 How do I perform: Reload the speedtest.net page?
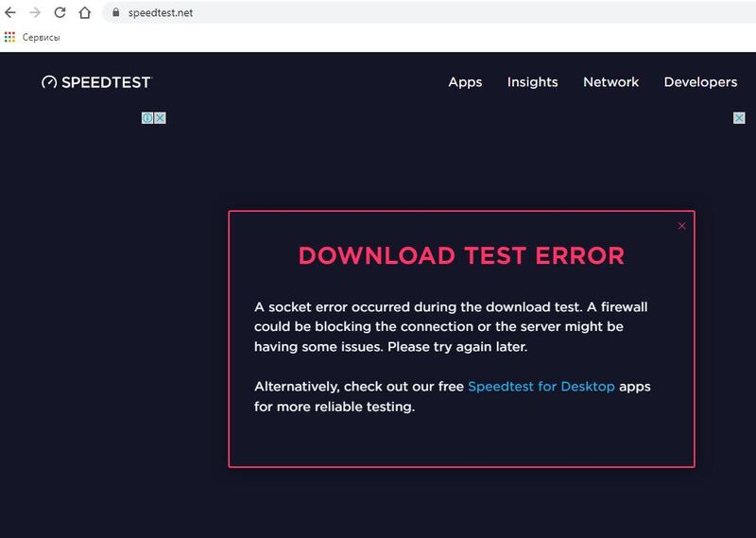click(60, 13)
